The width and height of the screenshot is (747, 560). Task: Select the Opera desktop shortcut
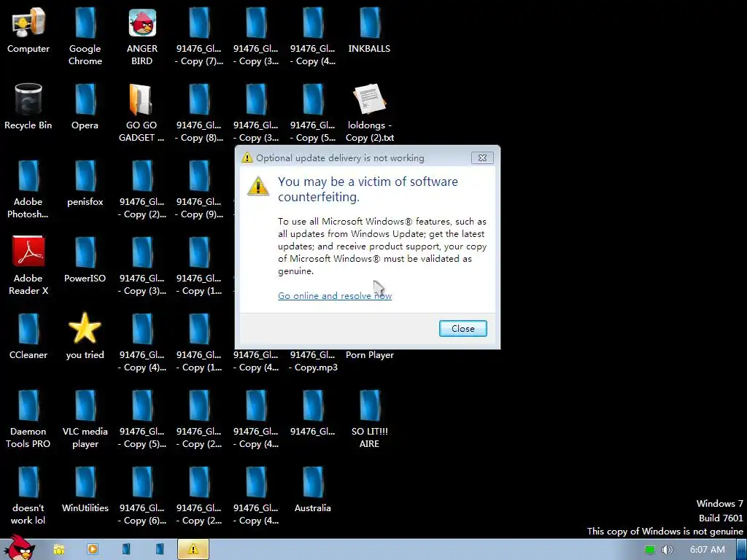pos(85,106)
